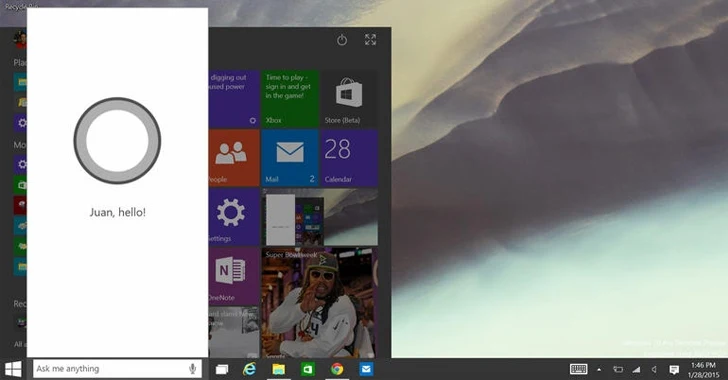The image size is (728, 380).
Task: Click the Ask me anything search box
Action: [x=117, y=369]
